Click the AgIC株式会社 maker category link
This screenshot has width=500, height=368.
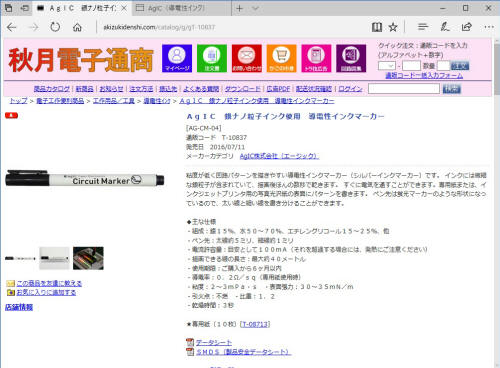click(279, 156)
